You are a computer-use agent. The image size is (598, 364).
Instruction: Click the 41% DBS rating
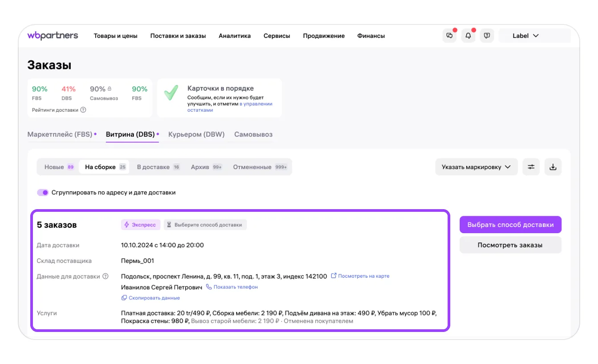pos(69,89)
